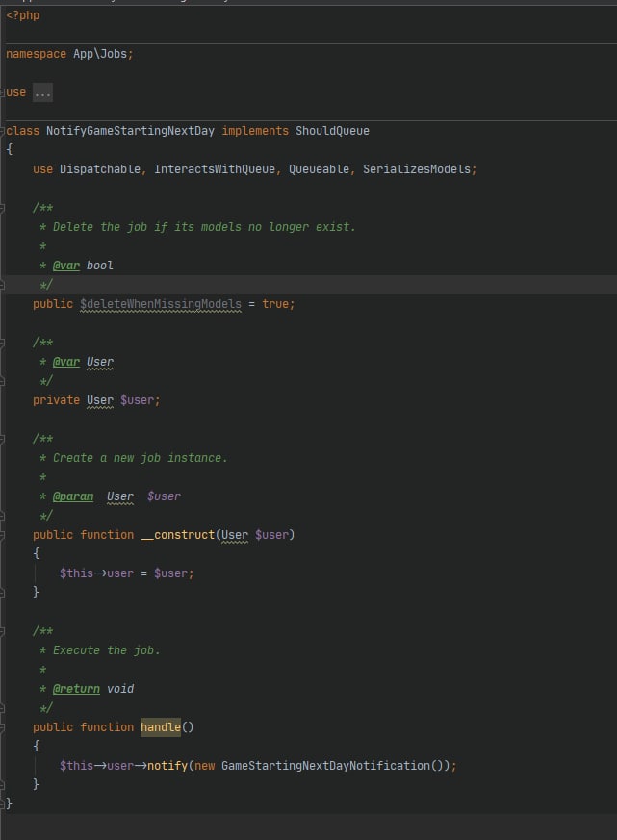Viewport: 617px width, 840px height.
Task: Click the void return type
Action: coord(120,689)
